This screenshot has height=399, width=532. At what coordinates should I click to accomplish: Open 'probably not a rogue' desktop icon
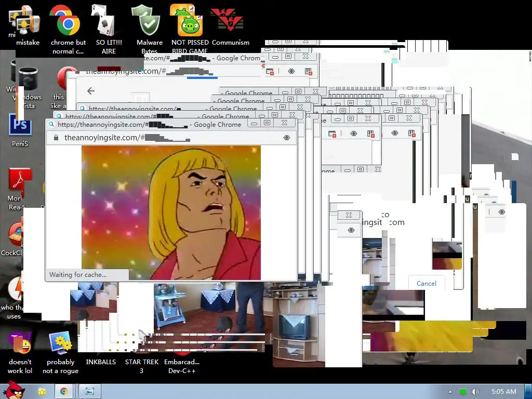coord(60,353)
